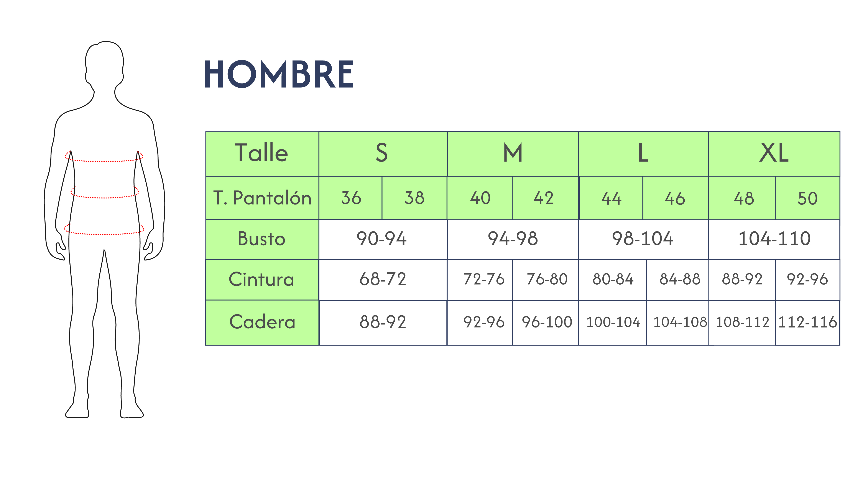Pick trouser size 36 cell

(350, 198)
